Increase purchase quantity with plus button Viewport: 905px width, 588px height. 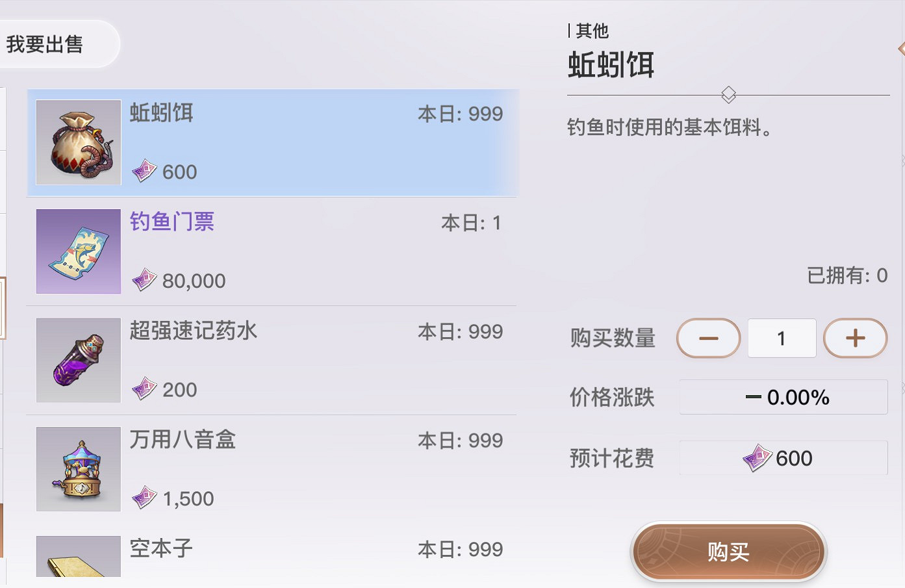click(x=855, y=338)
